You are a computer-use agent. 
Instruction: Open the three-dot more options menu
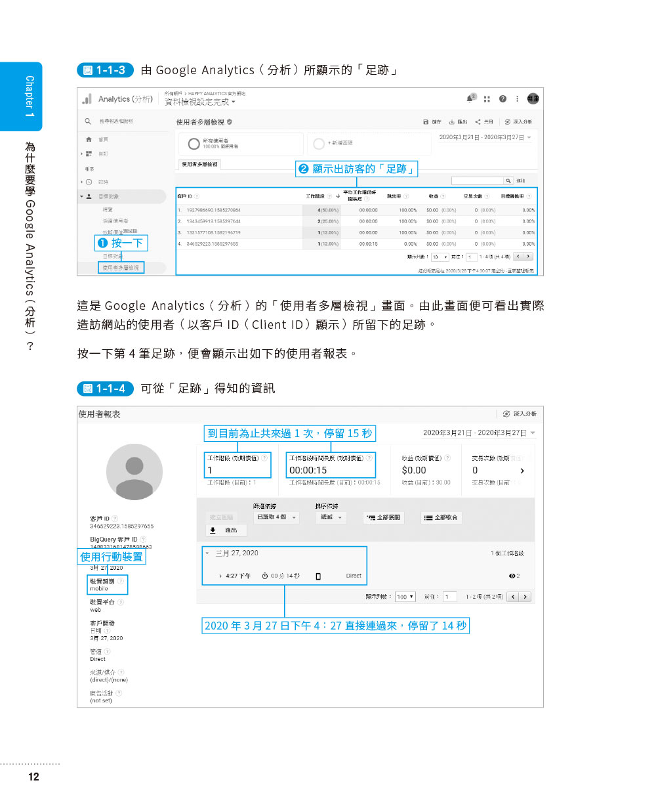click(x=517, y=99)
